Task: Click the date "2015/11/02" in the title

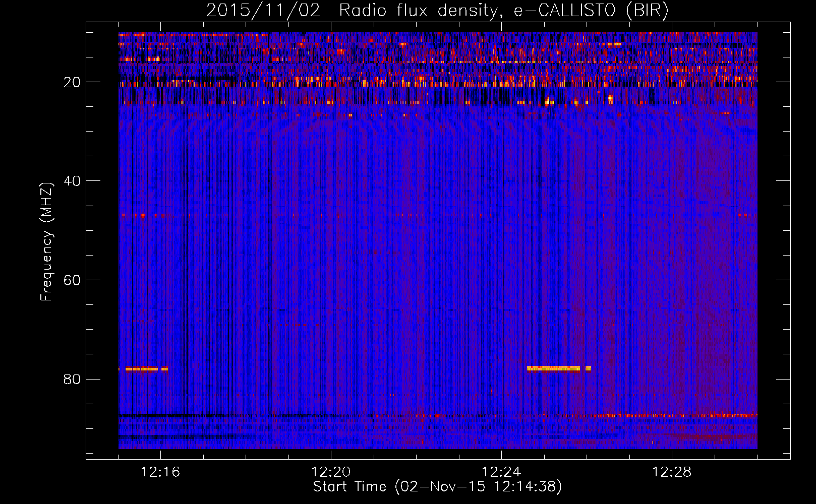Action: pyautogui.click(x=263, y=11)
